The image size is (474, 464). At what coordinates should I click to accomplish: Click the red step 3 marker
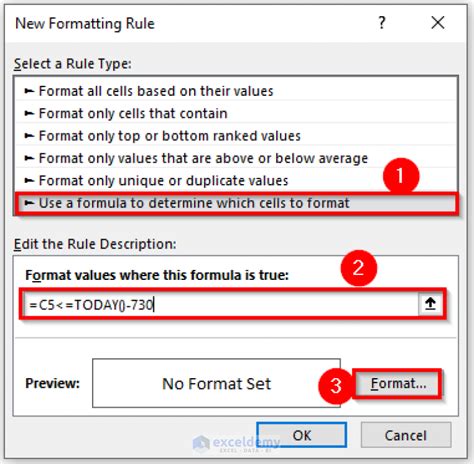(x=336, y=386)
